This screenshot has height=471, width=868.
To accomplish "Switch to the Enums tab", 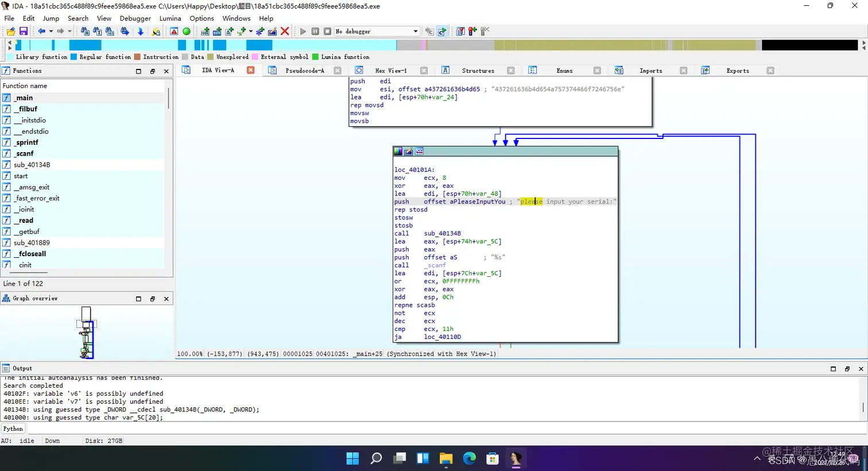I will pos(564,71).
